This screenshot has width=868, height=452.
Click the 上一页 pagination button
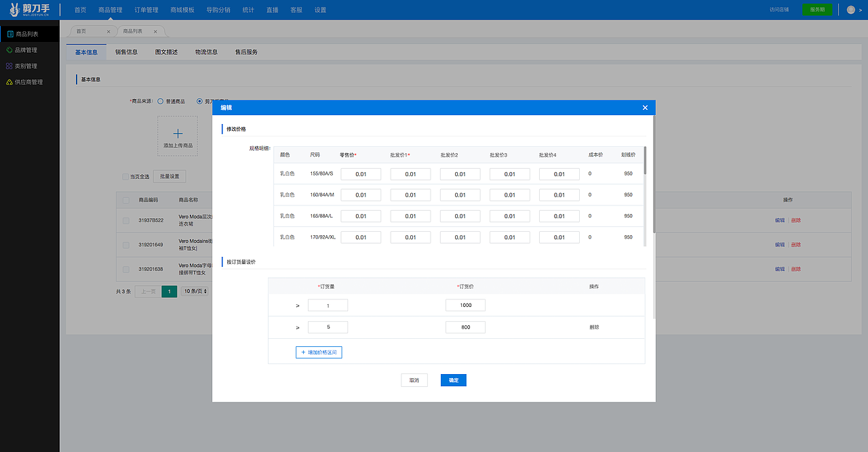coord(148,291)
